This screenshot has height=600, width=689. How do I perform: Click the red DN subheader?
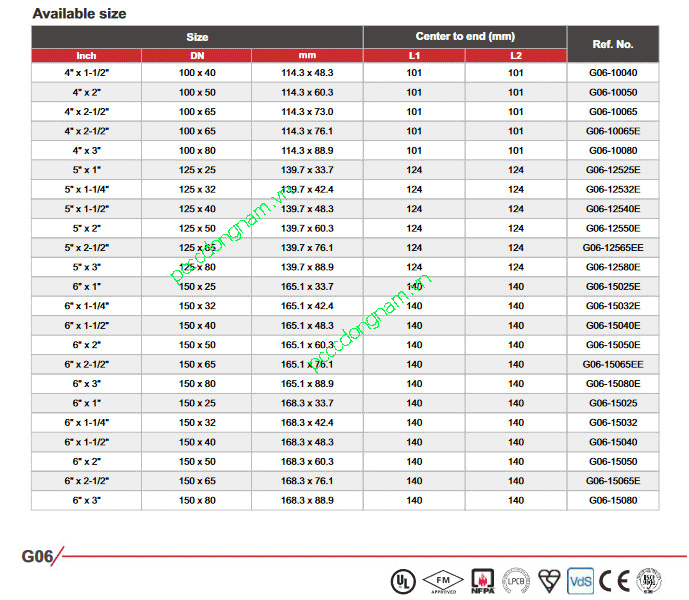196,56
